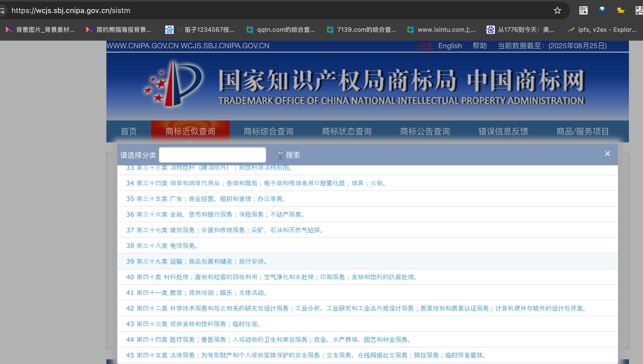Viewport: 643px width, 364px height.
Task: Click the yellow cat extension icon
Action: coord(621,10)
